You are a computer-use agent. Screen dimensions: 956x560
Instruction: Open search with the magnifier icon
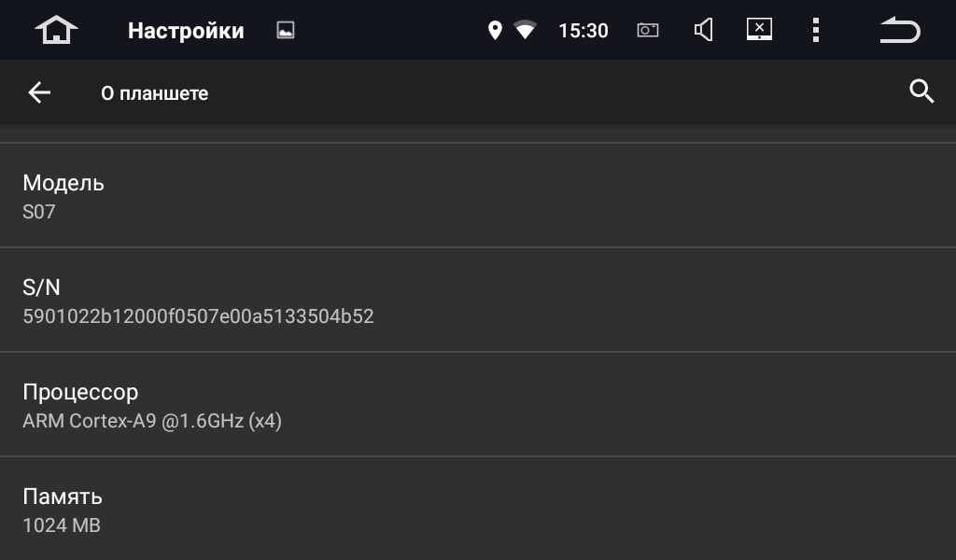[921, 91]
